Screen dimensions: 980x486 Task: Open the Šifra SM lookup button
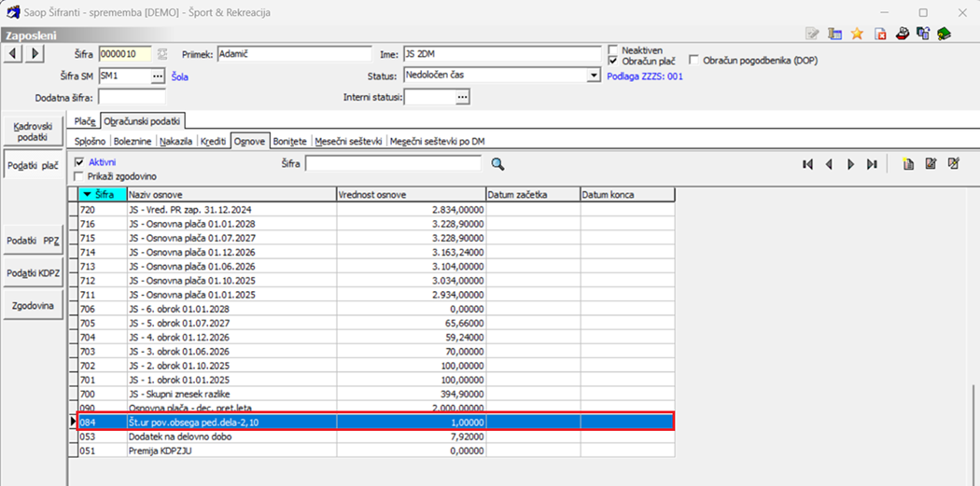pos(158,76)
